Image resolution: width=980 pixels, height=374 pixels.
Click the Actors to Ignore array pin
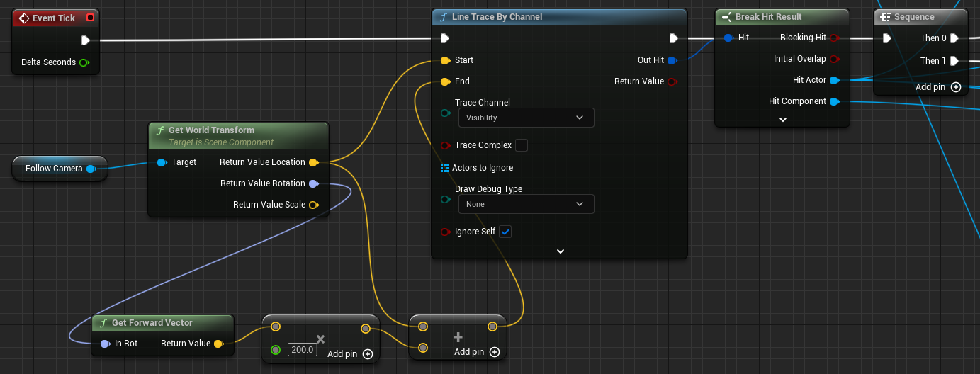point(445,168)
